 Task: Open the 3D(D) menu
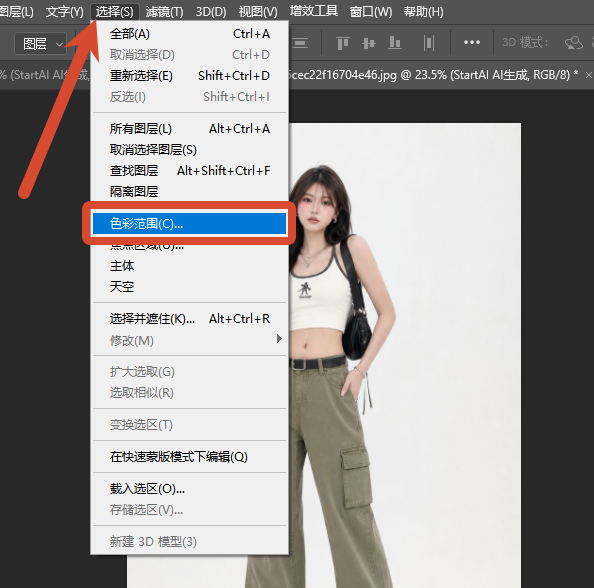coord(211,12)
